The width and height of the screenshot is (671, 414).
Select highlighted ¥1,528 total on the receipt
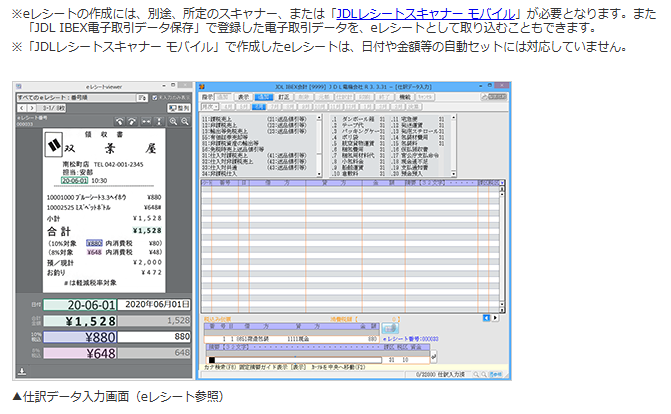147,230
